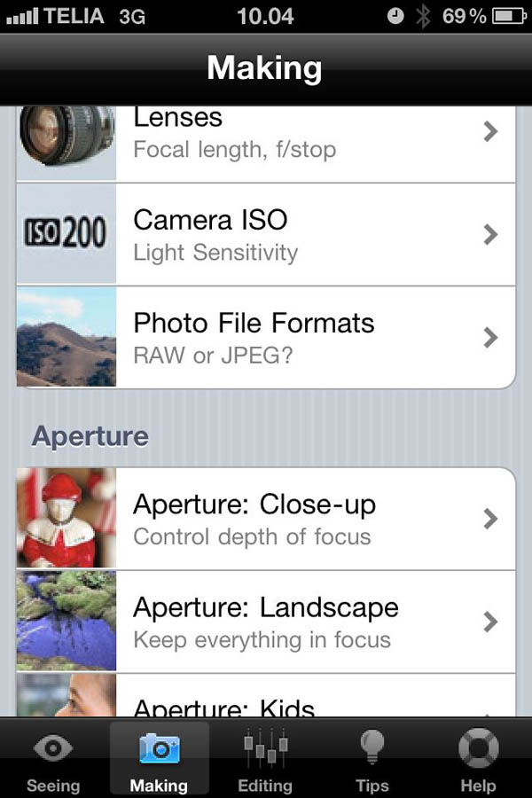Tap the clock alarm status icon
This screenshot has height=798, width=532.
coord(395,16)
